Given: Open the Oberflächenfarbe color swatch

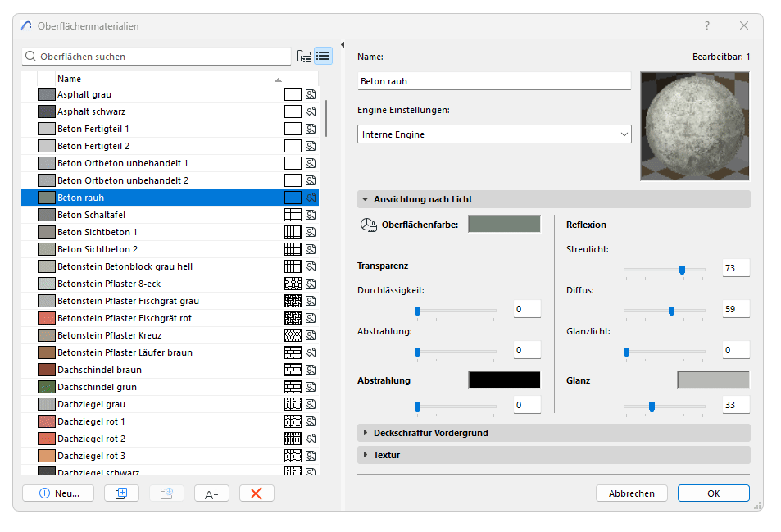Looking at the screenshot, I should point(503,223).
